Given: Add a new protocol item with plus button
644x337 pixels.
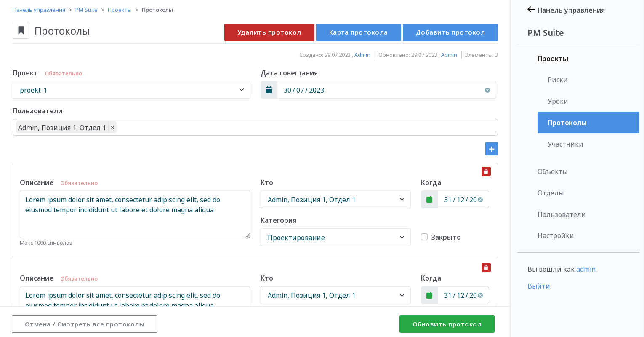Looking at the screenshot, I should pyautogui.click(x=492, y=149).
